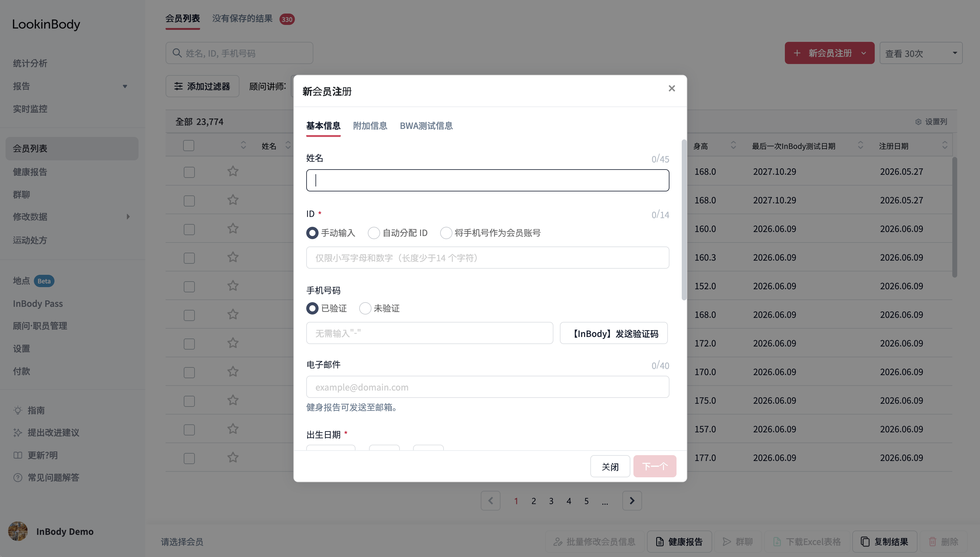Expand 修改数据 submenu arrow
Screen dimensions: 980x557
coord(128,217)
